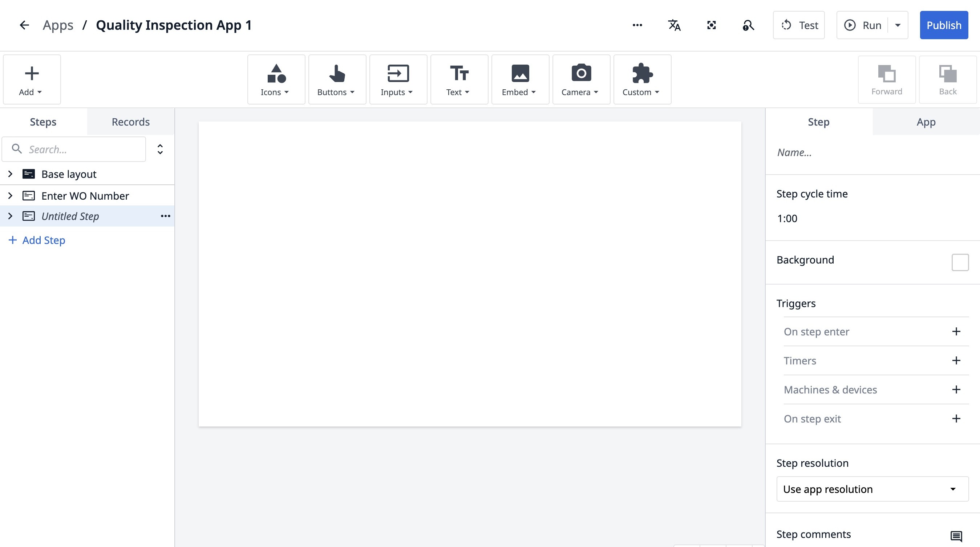Open the Step resolution dropdown
Screen dimensions: 980x547
[x=872, y=489]
